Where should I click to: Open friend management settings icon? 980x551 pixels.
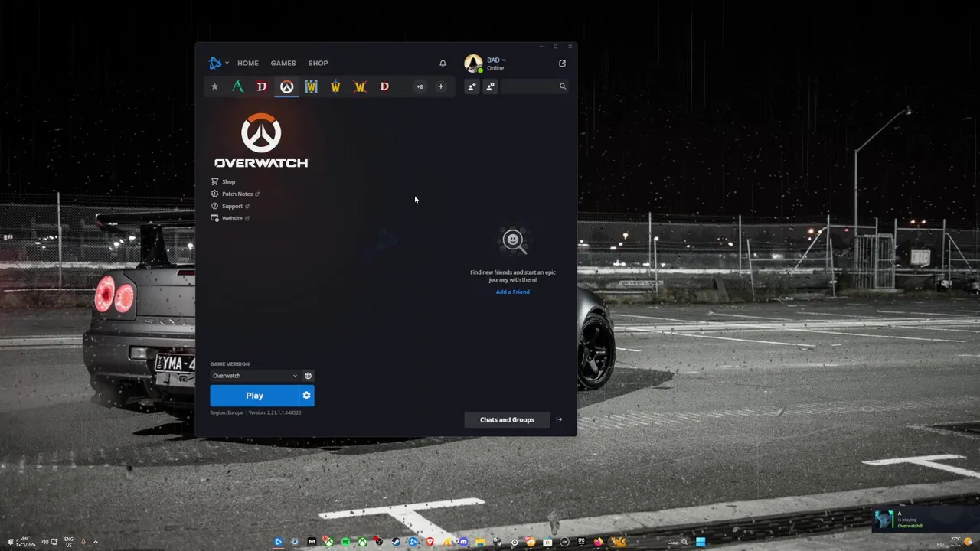491,86
